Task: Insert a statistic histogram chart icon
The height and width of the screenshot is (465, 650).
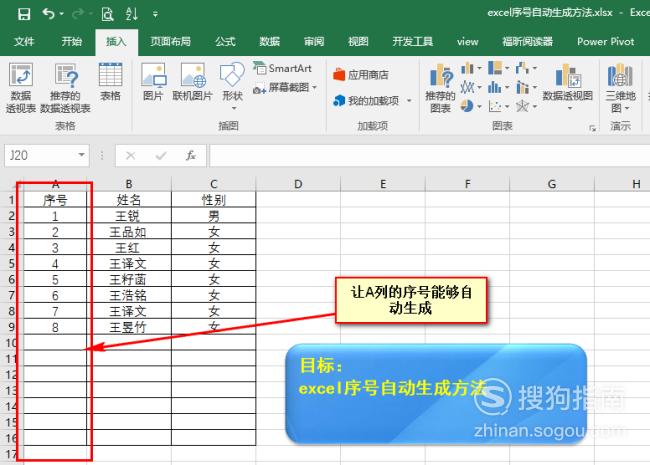Action: [x=495, y=87]
